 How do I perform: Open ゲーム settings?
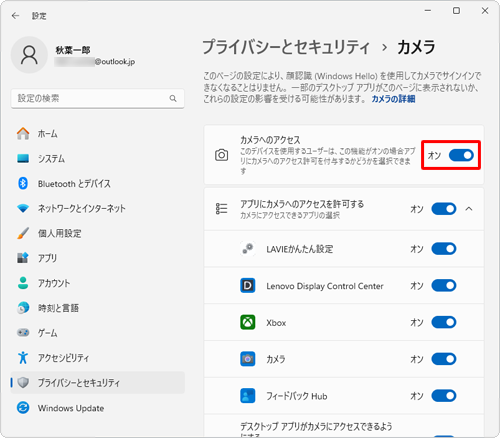click(98, 333)
